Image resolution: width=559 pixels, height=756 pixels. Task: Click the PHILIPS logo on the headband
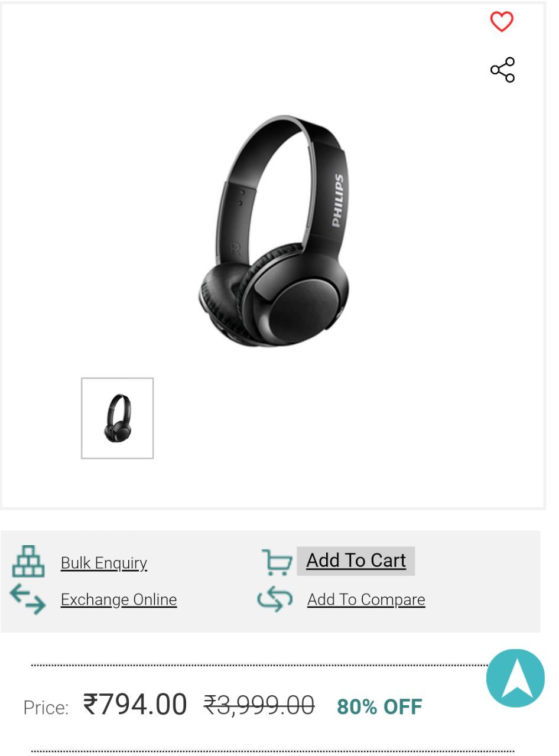(337, 200)
